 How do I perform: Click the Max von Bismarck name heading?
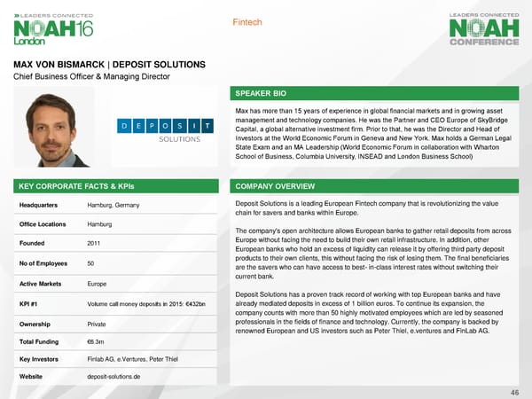tap(109, 65)
